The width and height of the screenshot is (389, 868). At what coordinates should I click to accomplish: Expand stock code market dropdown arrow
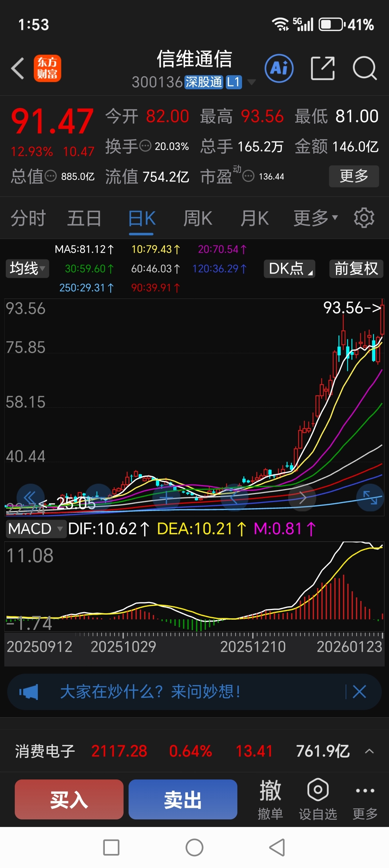251,82
